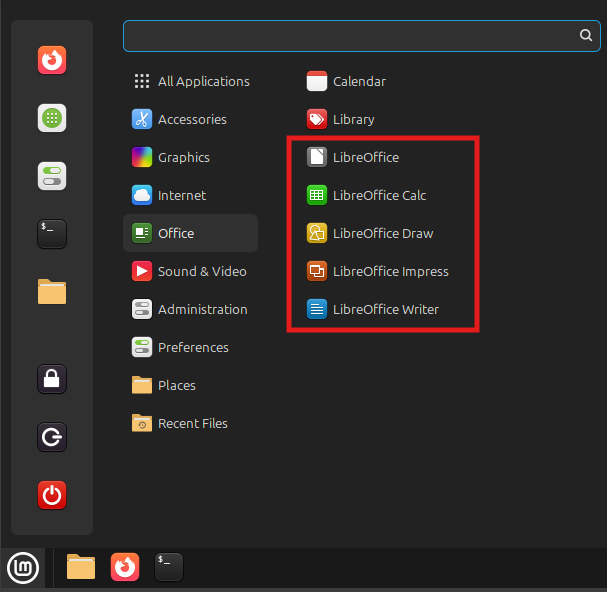This screenshot has width=607, height=592.
Task: Open Firefox from the favorites sidebar
Action: tap(52, 60)
